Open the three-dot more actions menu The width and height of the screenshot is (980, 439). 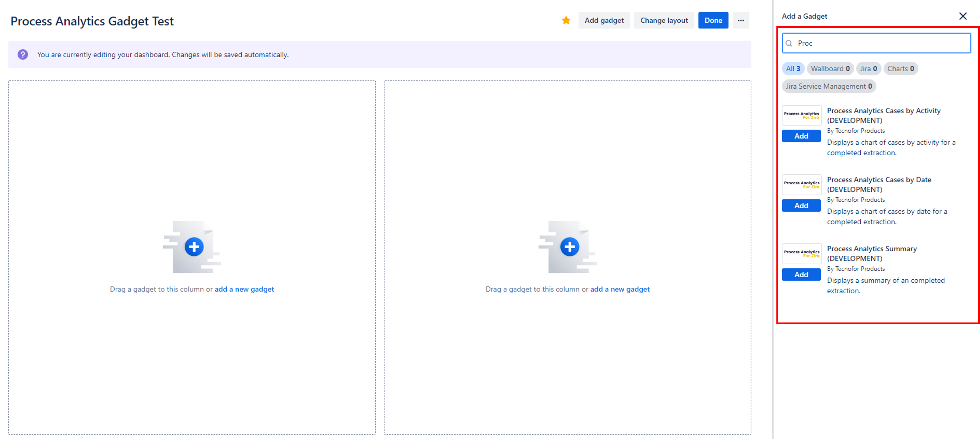coord(740,20)
